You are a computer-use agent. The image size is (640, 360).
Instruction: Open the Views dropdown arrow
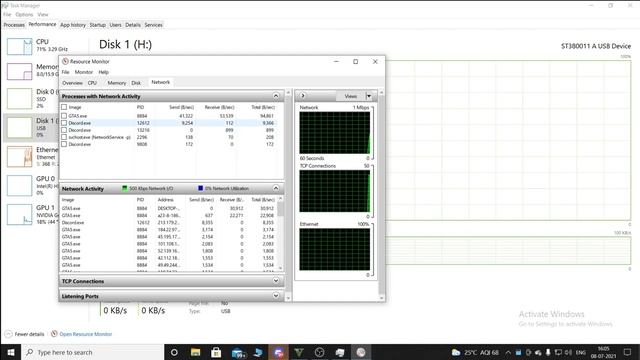(x=369, y=96)
